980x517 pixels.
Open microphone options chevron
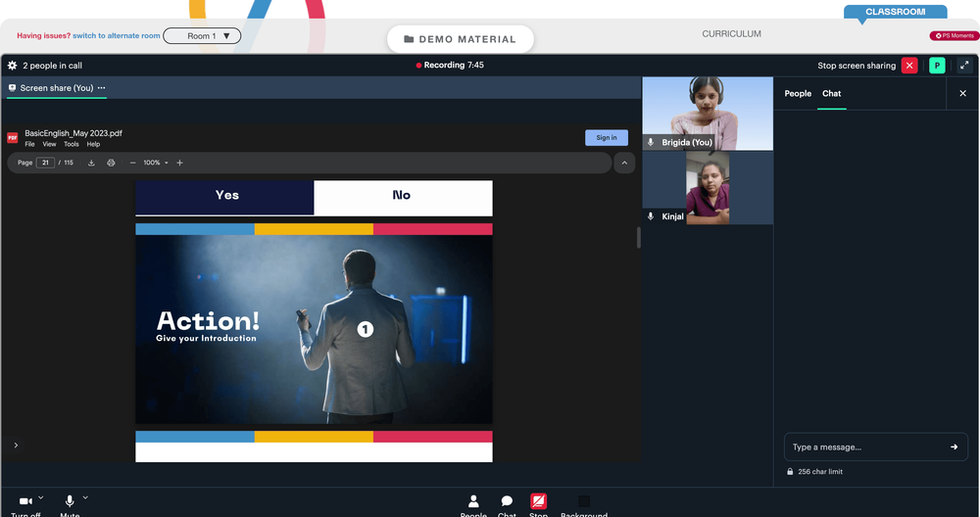85,497
